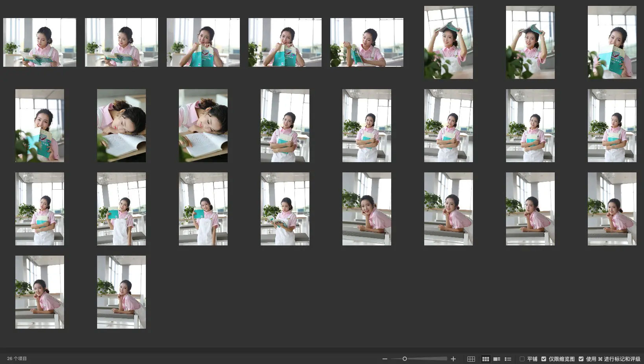Screen dimensions: 644x364
Task: Click the thumbnail size slider handle
Action: pos(405,359)
